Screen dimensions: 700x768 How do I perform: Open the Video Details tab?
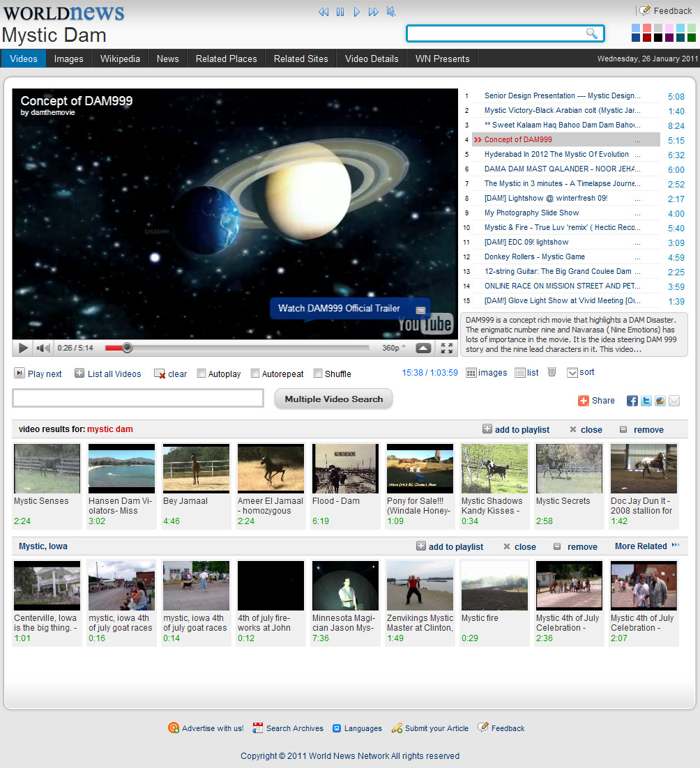(372, 59)
